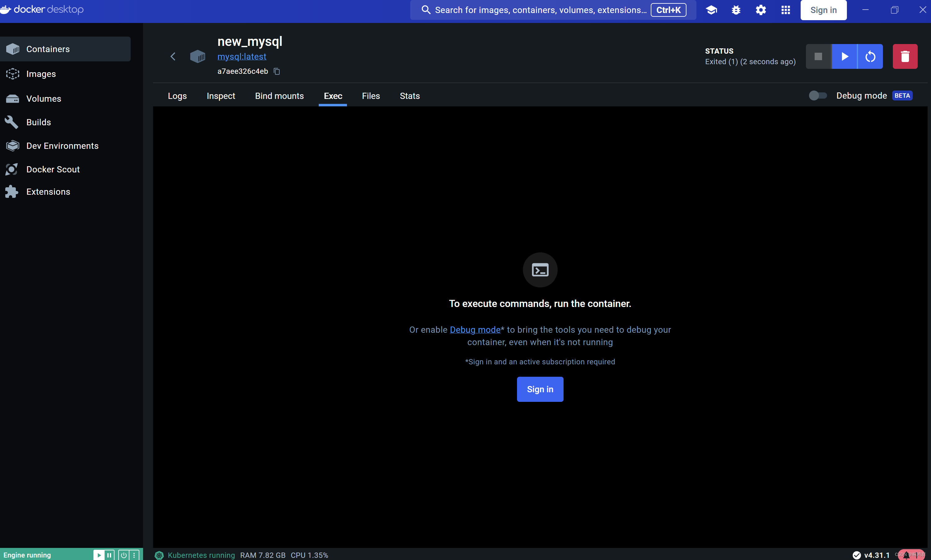Click the engine power quit icon
This screenshot has width=931, height=560.
coord(124,555)
